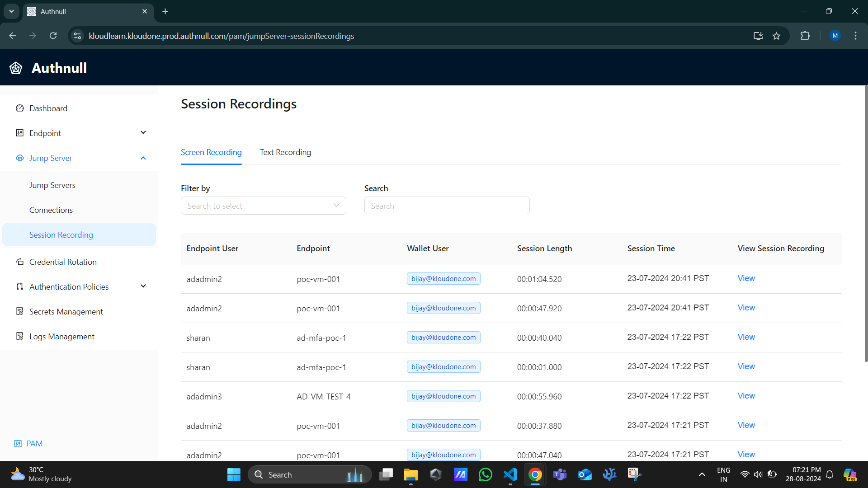Click the Authnull dashboard icon

point(16,67)
